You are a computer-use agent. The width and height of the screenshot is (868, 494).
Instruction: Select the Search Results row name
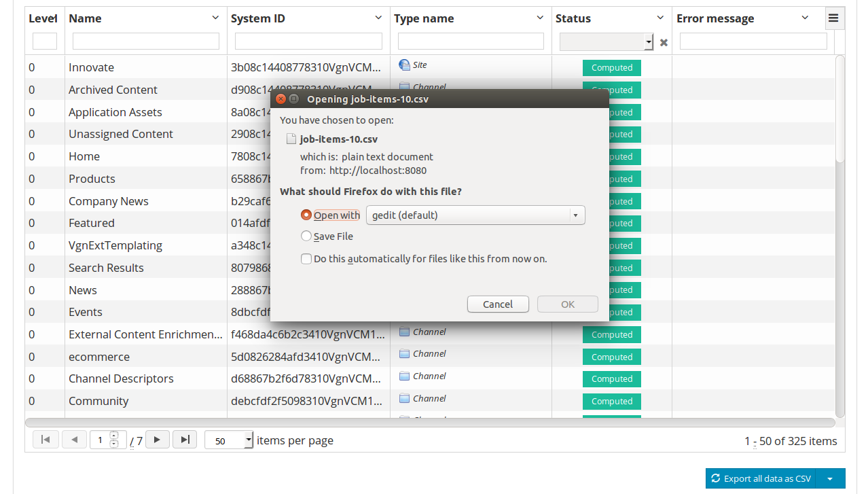tap(106, 268)
